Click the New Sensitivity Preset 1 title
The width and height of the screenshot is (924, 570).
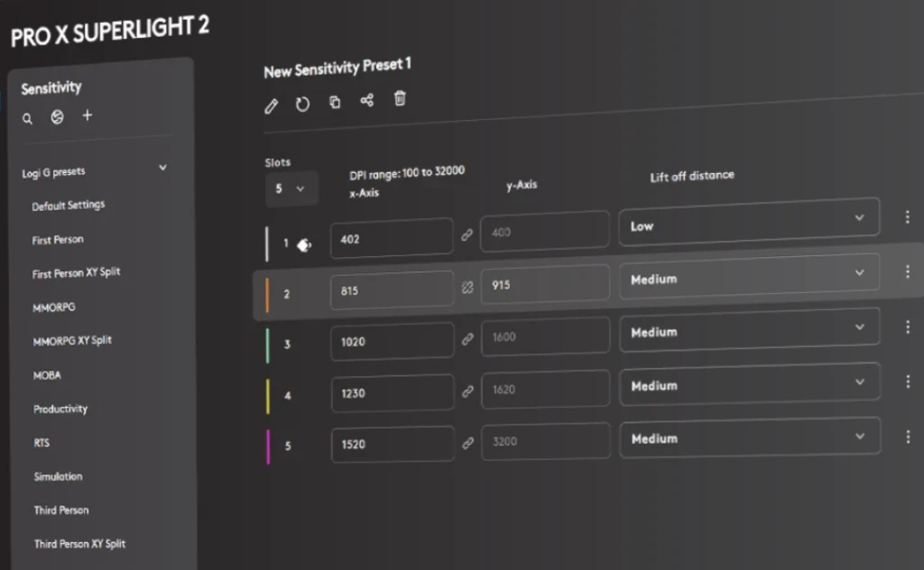(x=337, y=68)
